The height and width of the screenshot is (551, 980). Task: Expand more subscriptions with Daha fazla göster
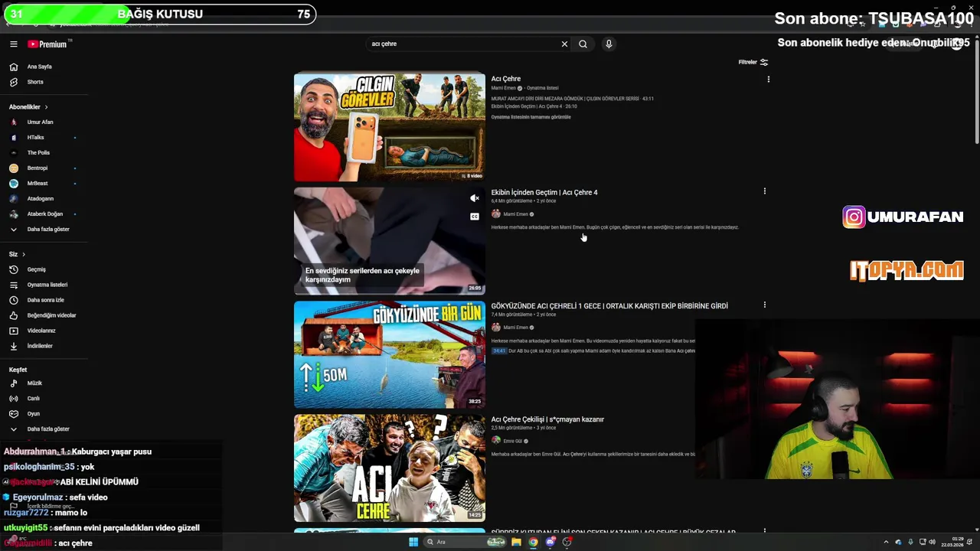coord(48,229)
